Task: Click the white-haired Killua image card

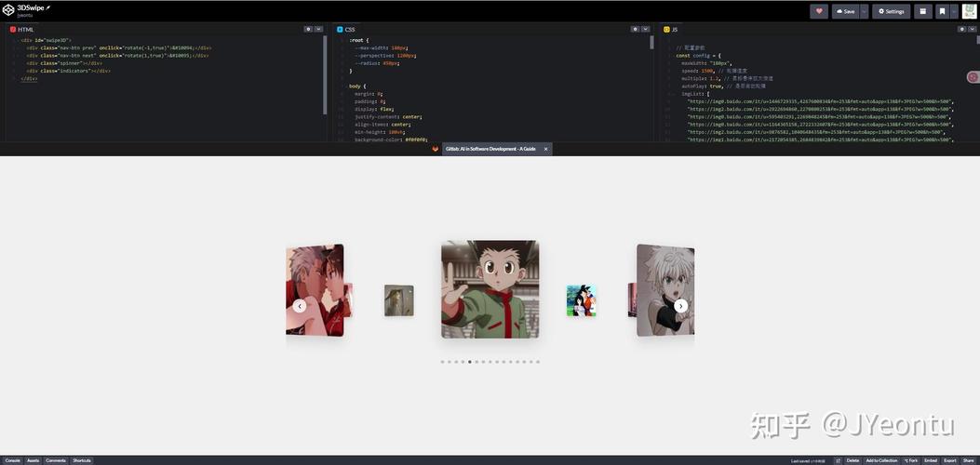Action: coord(665,290)
